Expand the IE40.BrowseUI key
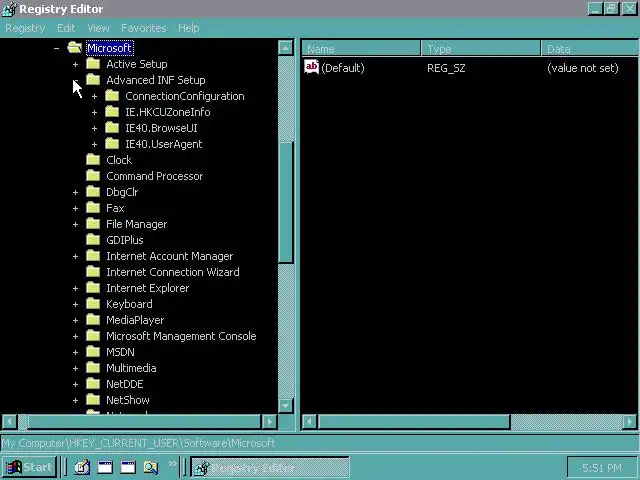The image size is (640, 480). [x=95, y=128]
